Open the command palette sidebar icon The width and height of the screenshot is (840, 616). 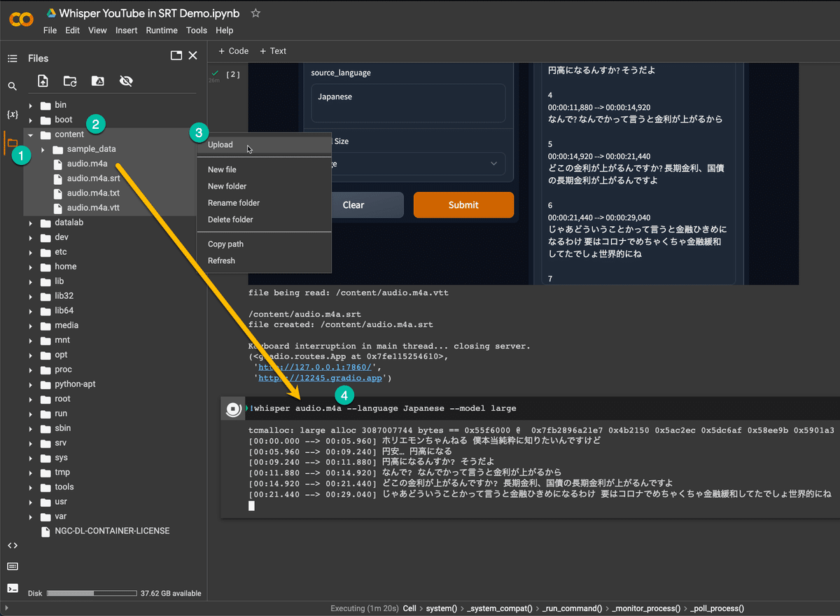(12, 566)
